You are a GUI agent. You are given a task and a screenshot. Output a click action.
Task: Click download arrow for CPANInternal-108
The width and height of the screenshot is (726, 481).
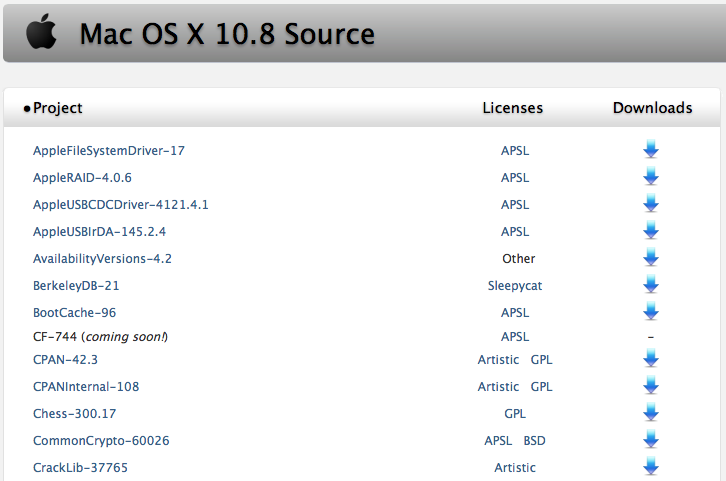point(651,385)
